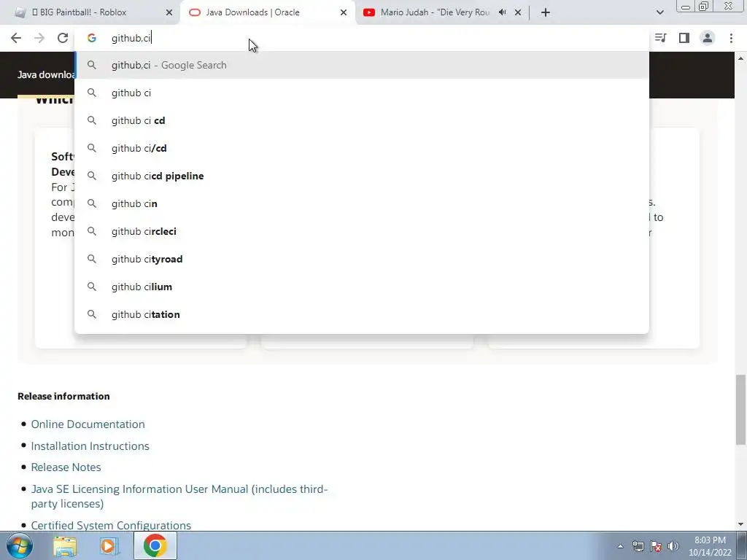Open the Installation Instructions link

[x=90, y=446]
